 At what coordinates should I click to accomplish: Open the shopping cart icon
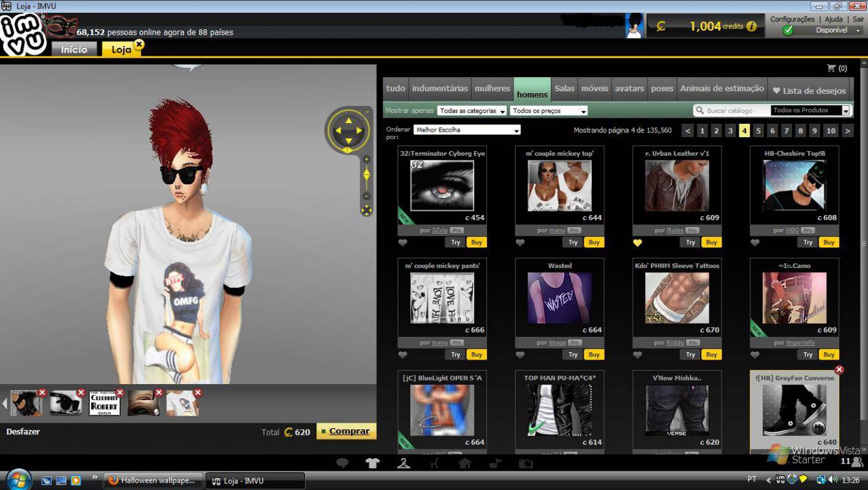[x=831, y=68]
